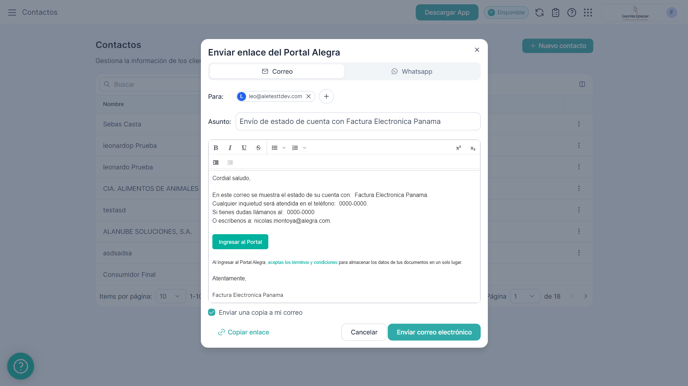The image size is (688, 386).
Task: Expand the numbered list options dropdown
Action: click(305, 148)
